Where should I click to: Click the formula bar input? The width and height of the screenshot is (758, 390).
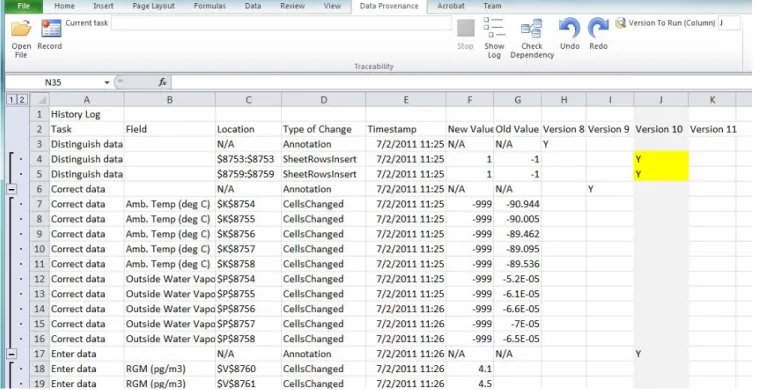(x=463, y=83)
